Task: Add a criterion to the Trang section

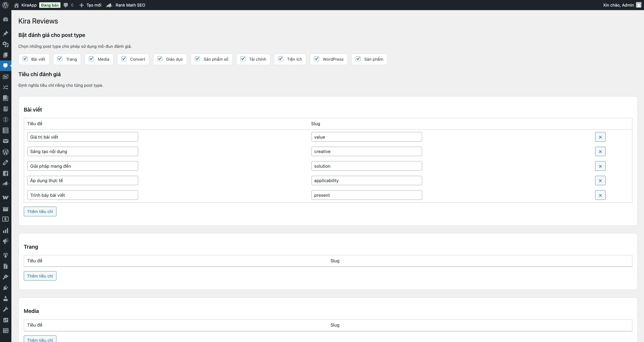Action: [x=40, y=276]
